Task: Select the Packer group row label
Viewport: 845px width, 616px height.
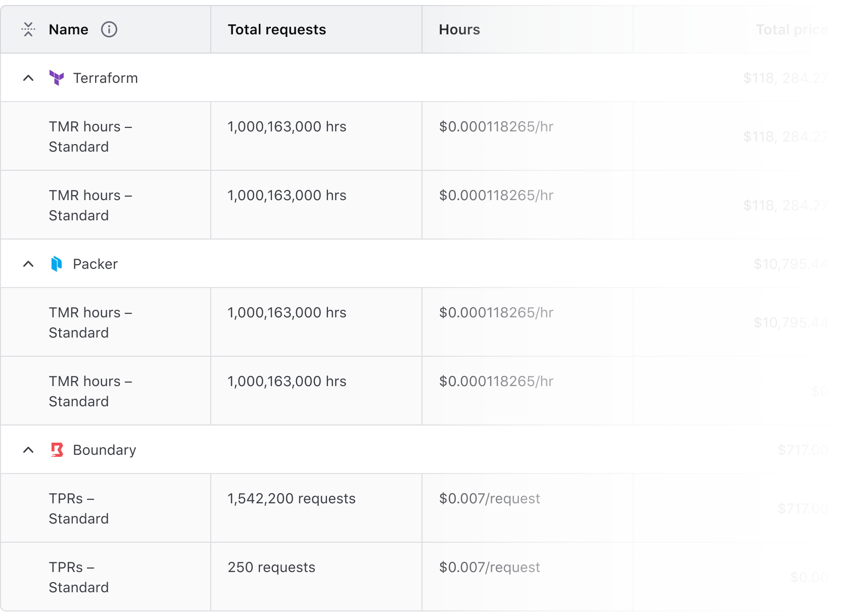Action: pyautogui.click(x=95, y=264)
